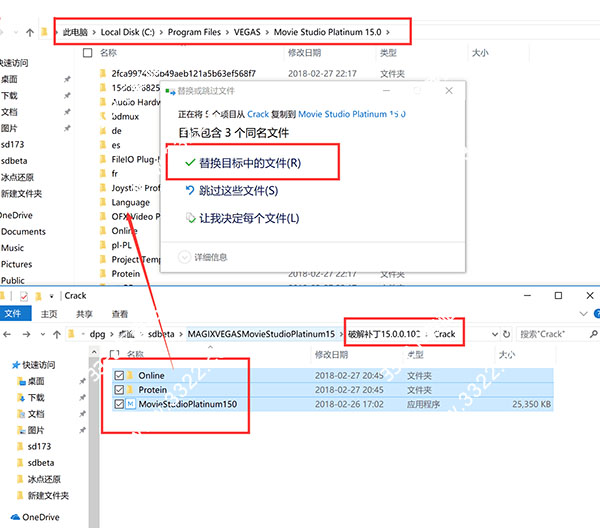Screen dimensions: 600x528
Task: Open address bar history dropdown in Crack window
Action: click(x=494, y=334)
